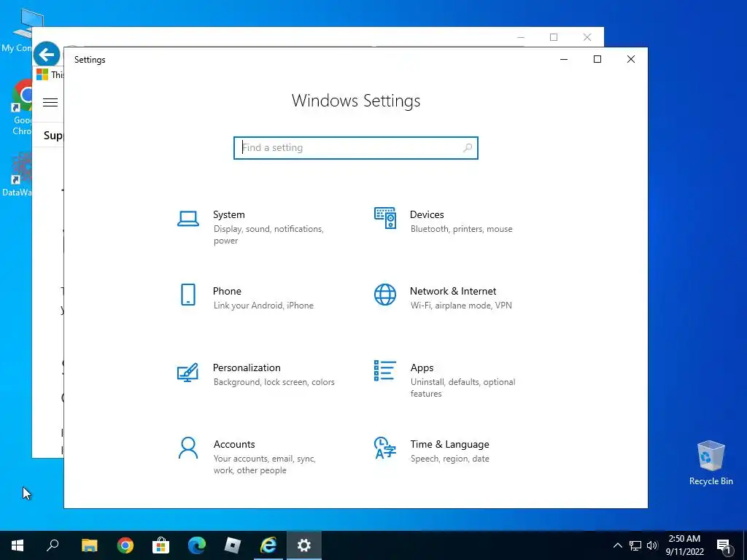Viewport: 747px width, 560px height.
Task: Select the DataWa desktop shortcut
Action: (17, 174)
